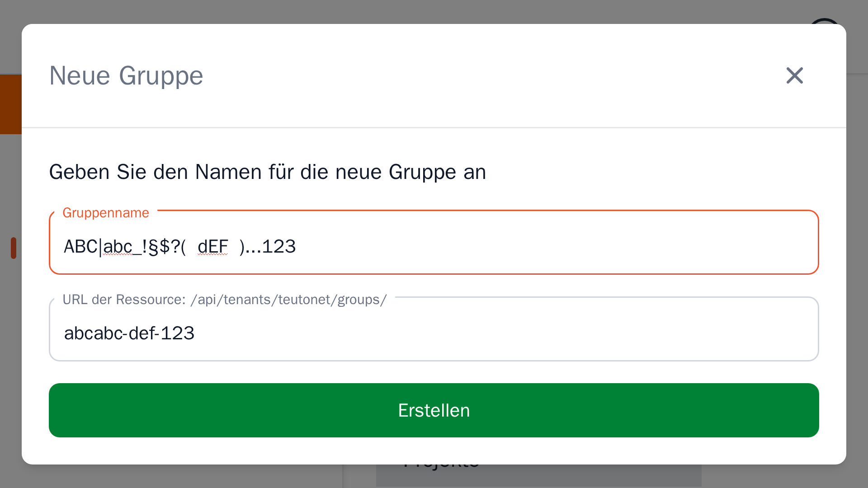Click the dimmed backdrop below the dialog
This screenshot has height=488, width=868.
click(181, 477)
